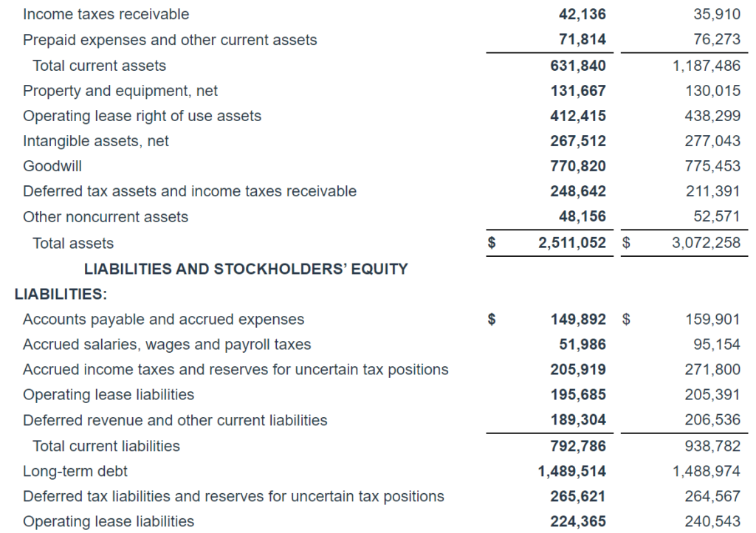The image size is (756, 533).
Task: Click Total current assets figure 1,187,486
Action: point(706,66)
